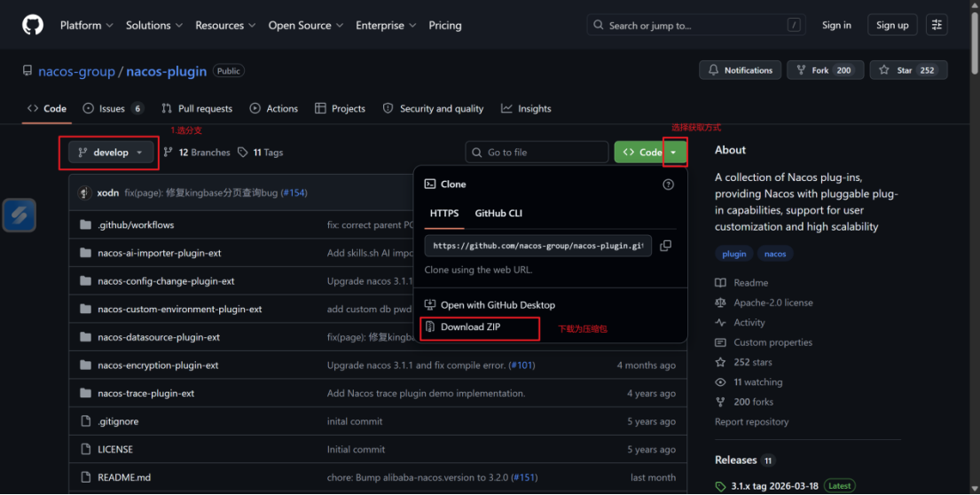The height and width of the screenshot is (495, 980).
Task: Click the Sign up button
Action: [x=892, y=25]
